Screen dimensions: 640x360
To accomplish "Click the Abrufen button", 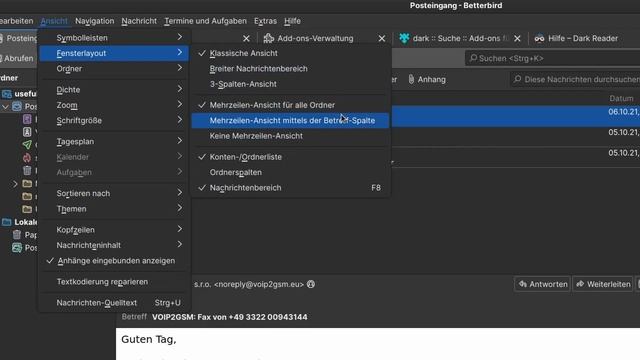I will coord(16,58).
